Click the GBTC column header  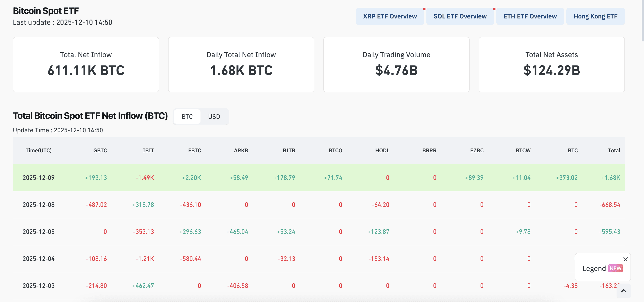point(100,151)
